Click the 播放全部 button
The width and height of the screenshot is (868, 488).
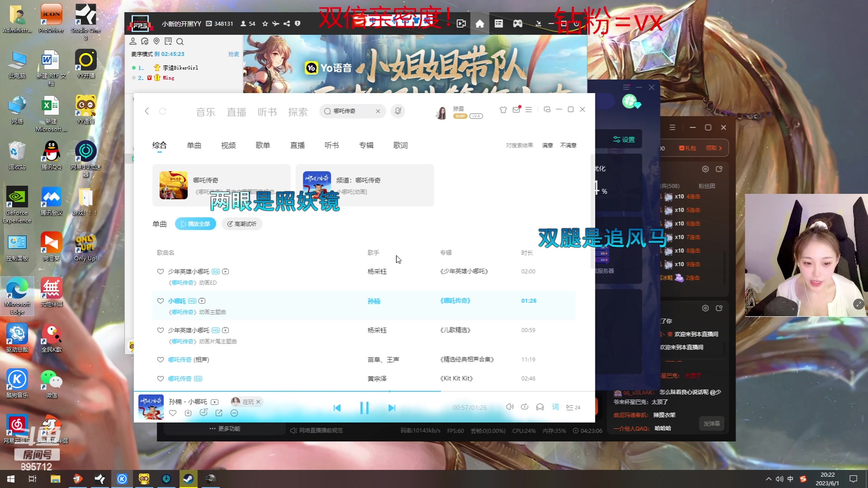click(x=195, y=224)
